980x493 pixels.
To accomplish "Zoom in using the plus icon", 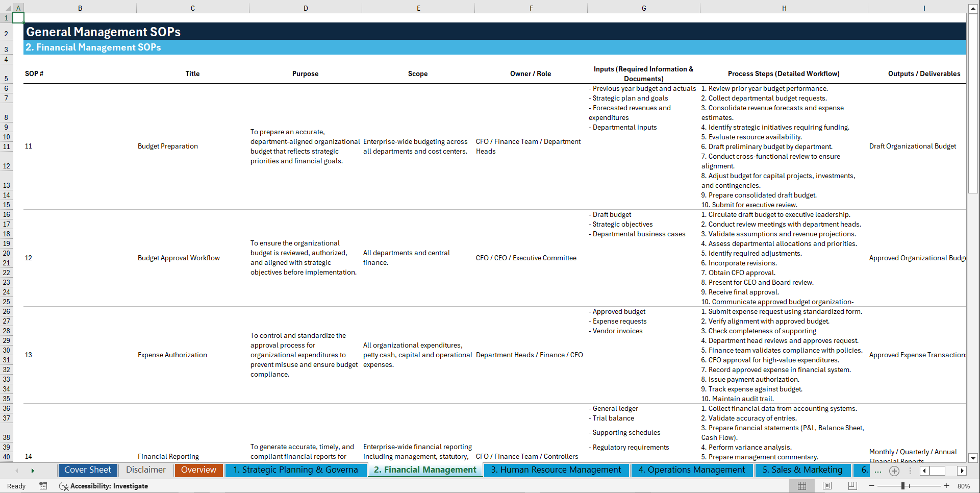I will pos(946,486).
